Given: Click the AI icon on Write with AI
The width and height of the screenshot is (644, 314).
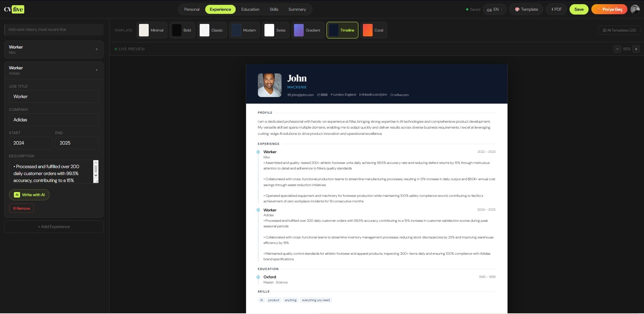Looking at the screenshot, I should (x=17, y=195).
